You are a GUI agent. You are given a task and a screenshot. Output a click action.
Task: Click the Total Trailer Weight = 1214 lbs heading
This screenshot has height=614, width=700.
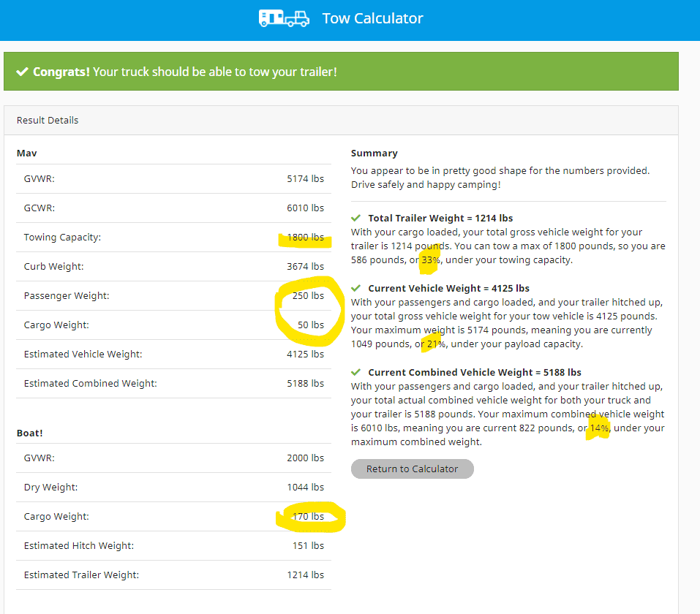coord(440,218)
